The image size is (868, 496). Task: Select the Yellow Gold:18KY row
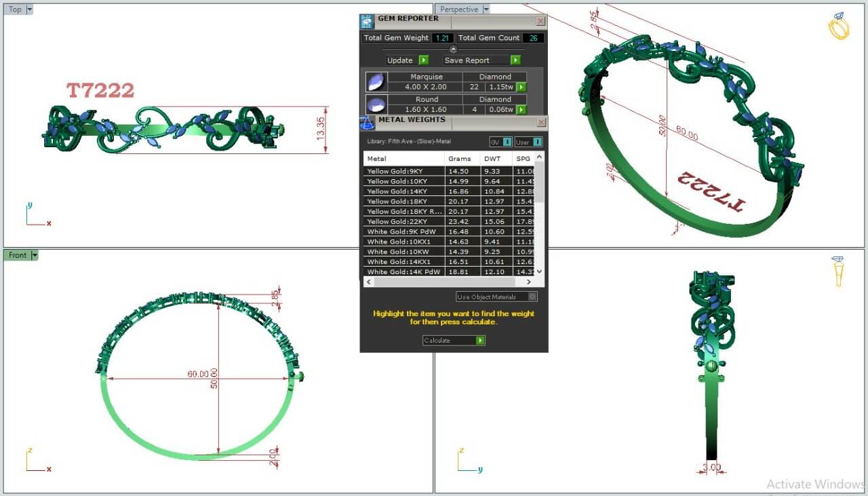(403, 202)
